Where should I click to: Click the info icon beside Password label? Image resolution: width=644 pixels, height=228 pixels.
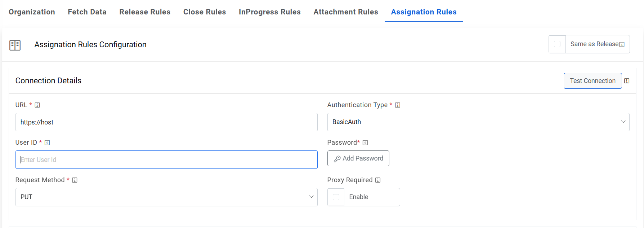365,142
